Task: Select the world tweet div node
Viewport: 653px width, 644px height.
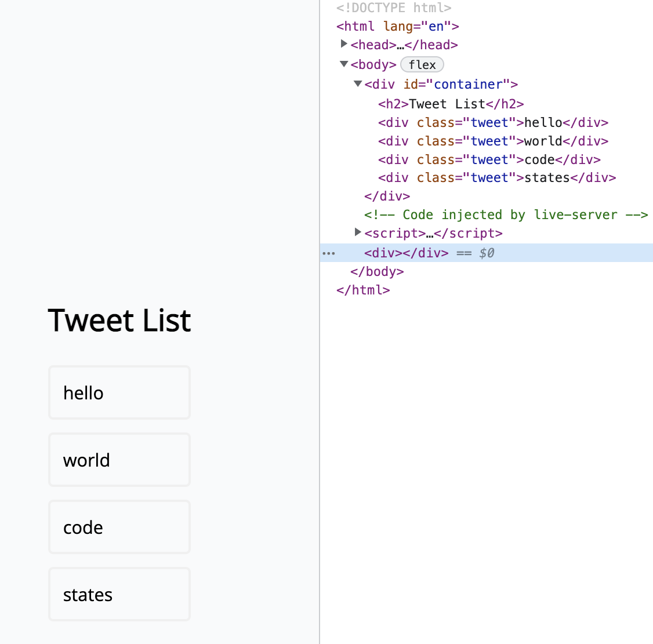Action: tap(492, 141)
